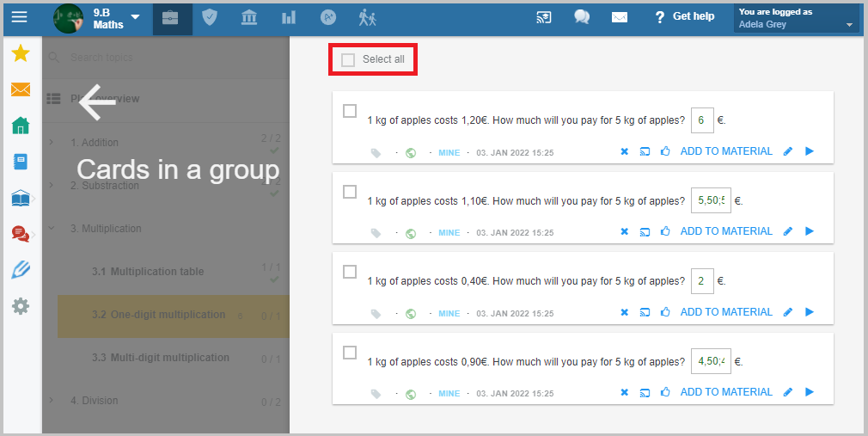Click ADD TO MATERIAL on the 1,10€ card
The width and height of the screenshot is (868, 436).
click(726, 231)
